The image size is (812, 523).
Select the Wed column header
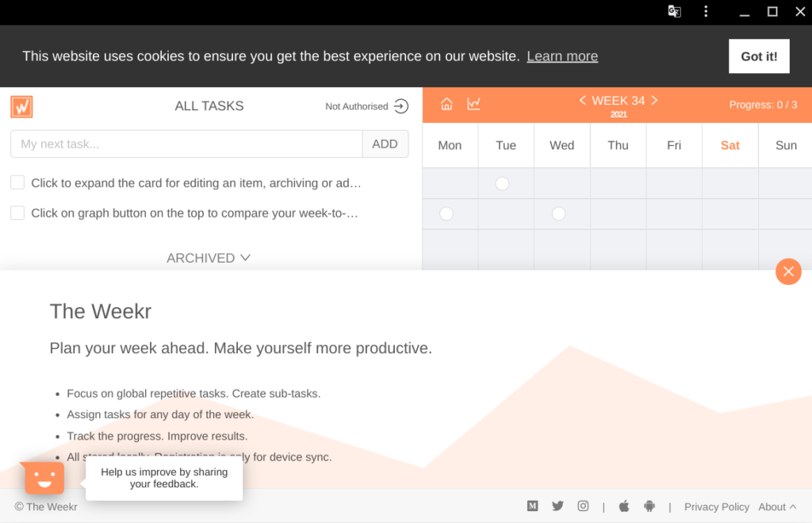[x=562, y=146]
